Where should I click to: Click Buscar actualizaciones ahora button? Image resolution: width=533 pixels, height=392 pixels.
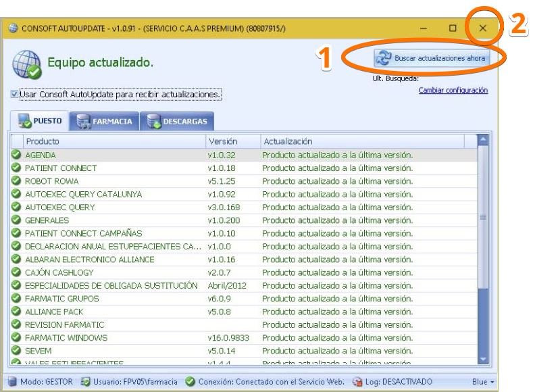pos(432,58)
